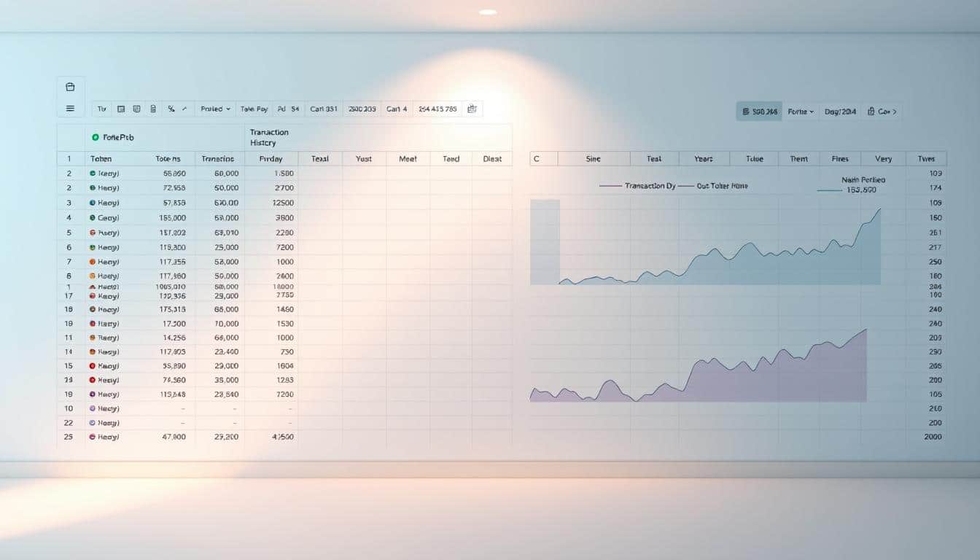
Task: Select the 'Years' header in right table
Action: (x=704, y=158)
